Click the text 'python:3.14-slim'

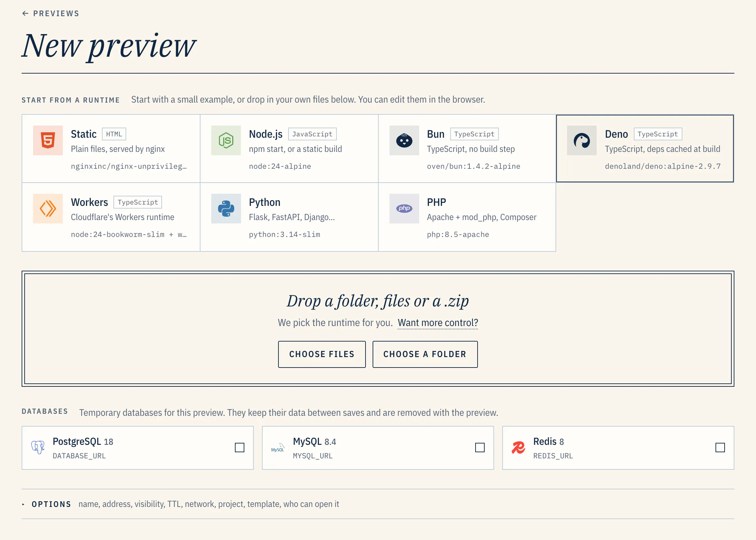tap(285, 235)
